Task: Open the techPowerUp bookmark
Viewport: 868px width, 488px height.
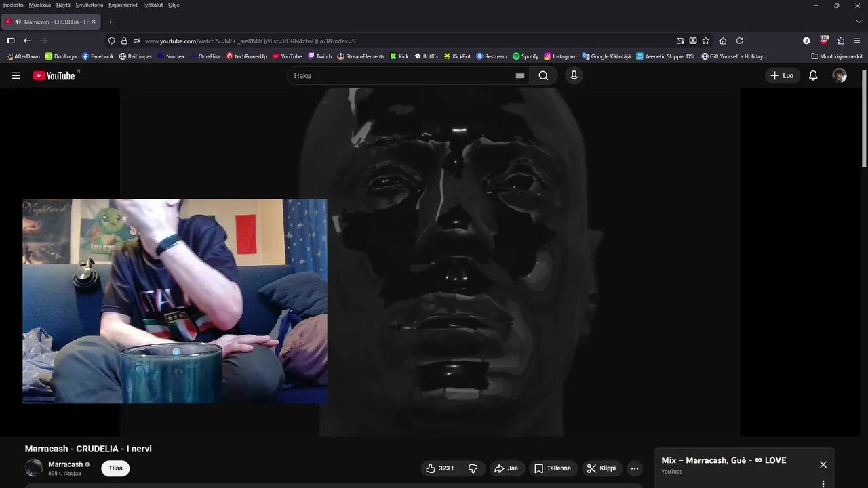Action: click(247, 56)
